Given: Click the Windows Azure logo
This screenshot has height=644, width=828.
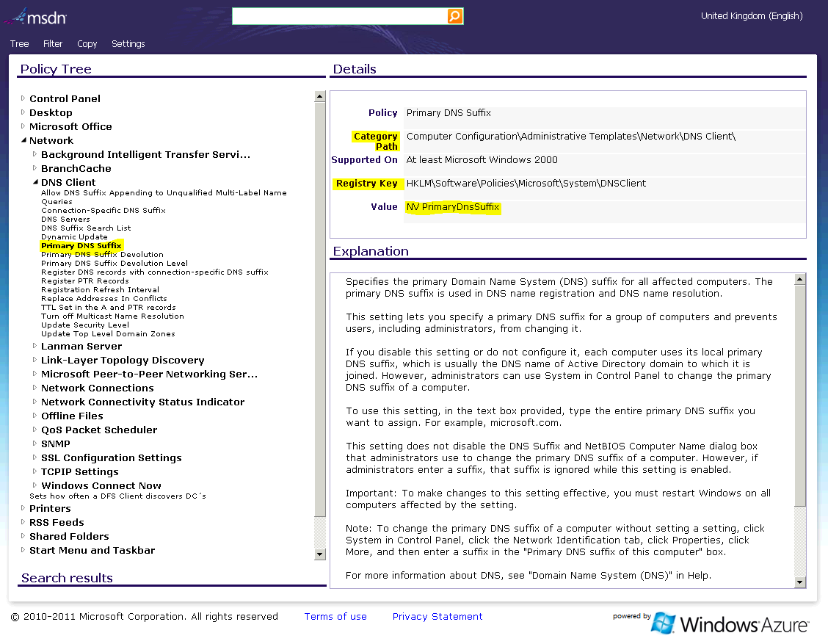Looking at the screenshot, I should click(730, 624).
